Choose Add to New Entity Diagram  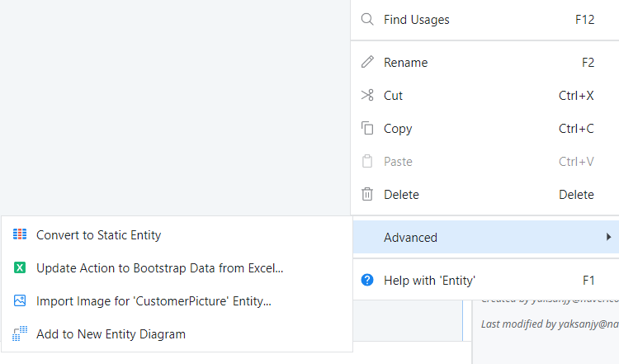(x=111, y=334)
